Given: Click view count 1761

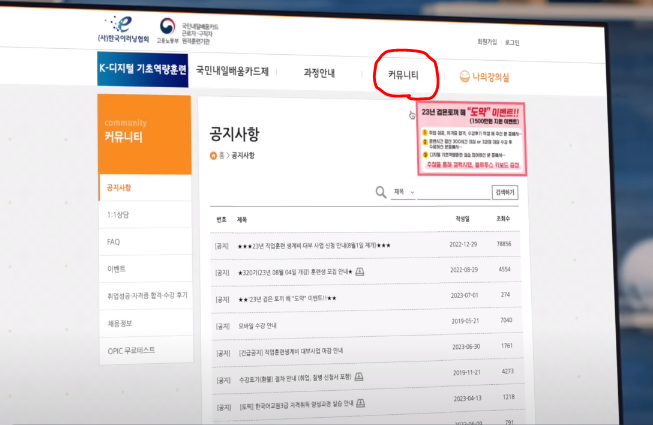Looking at the screenshot, I should click(x=507, y=345).
